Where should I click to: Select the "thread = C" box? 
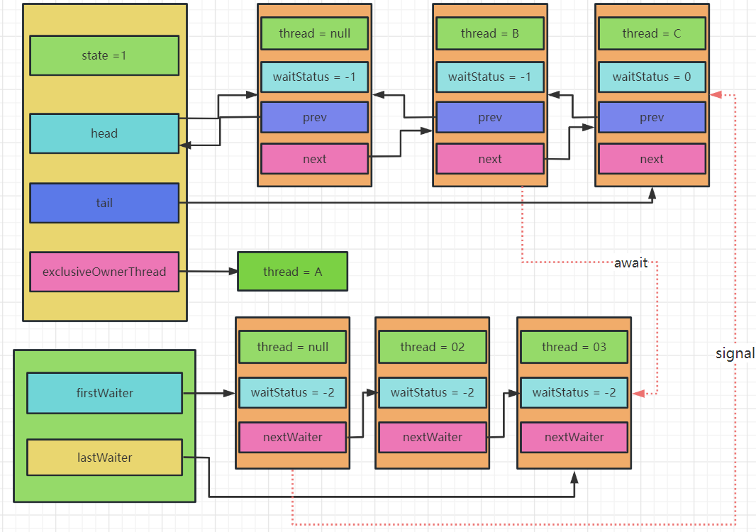tap(651, 33)
